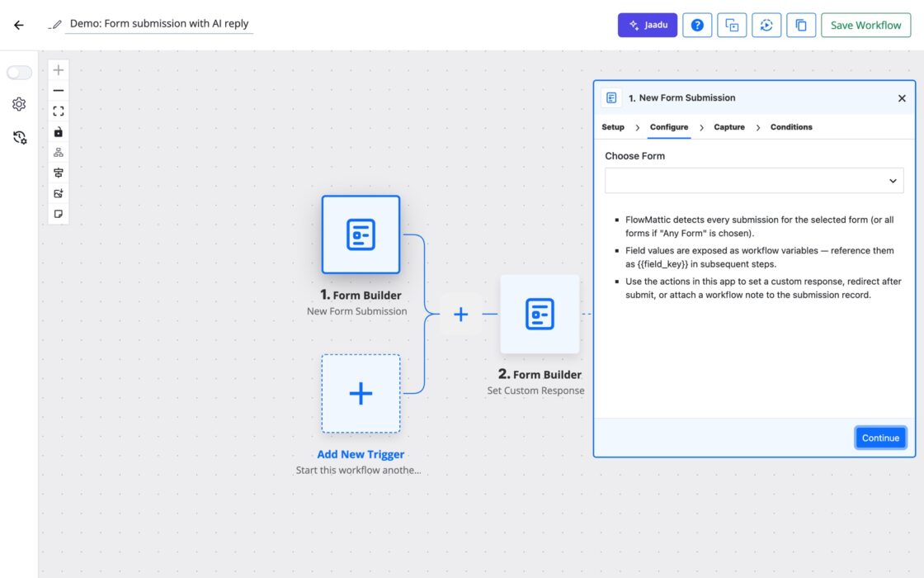This screenshot has width=924, height=578.
Task: Click the 'New Form Submission' node subtitle
Action: 356,310
